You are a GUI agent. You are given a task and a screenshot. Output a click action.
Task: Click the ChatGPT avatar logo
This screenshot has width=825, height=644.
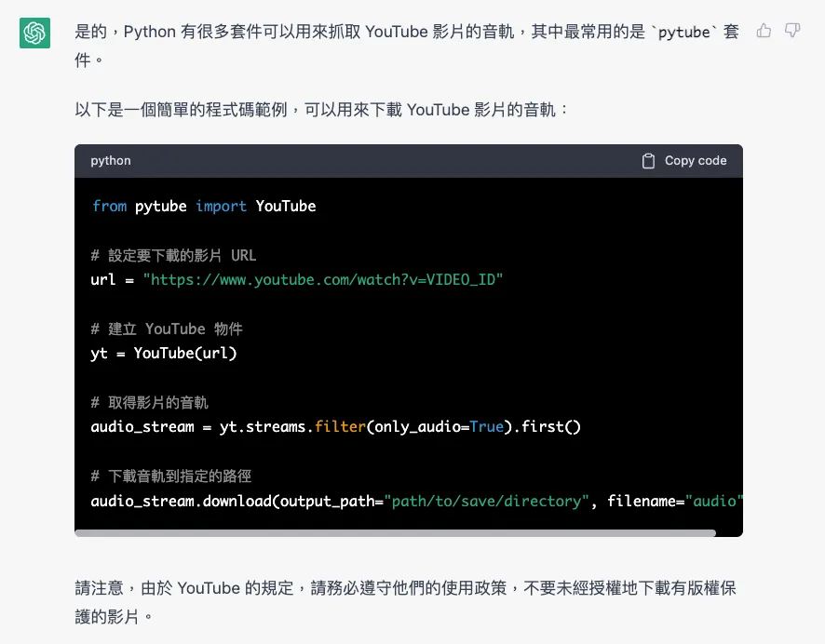coord(34,33)
